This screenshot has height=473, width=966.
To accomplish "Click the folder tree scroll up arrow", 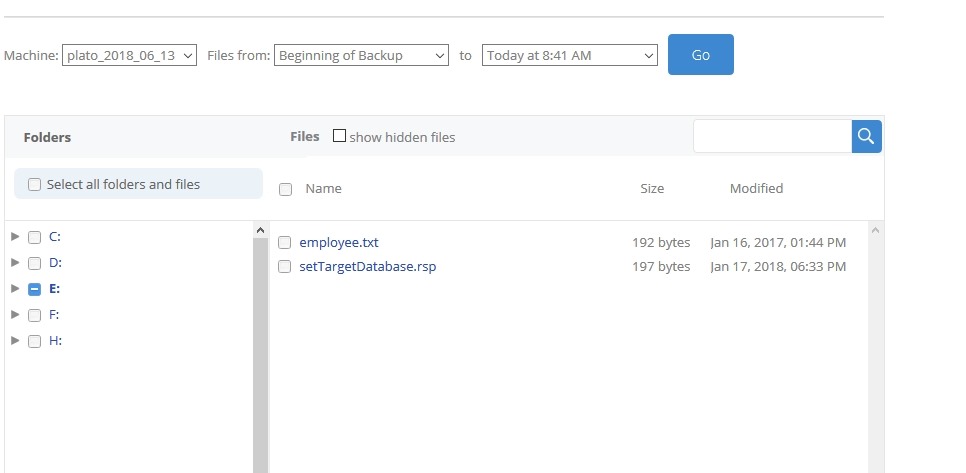I will pos(261,231).
